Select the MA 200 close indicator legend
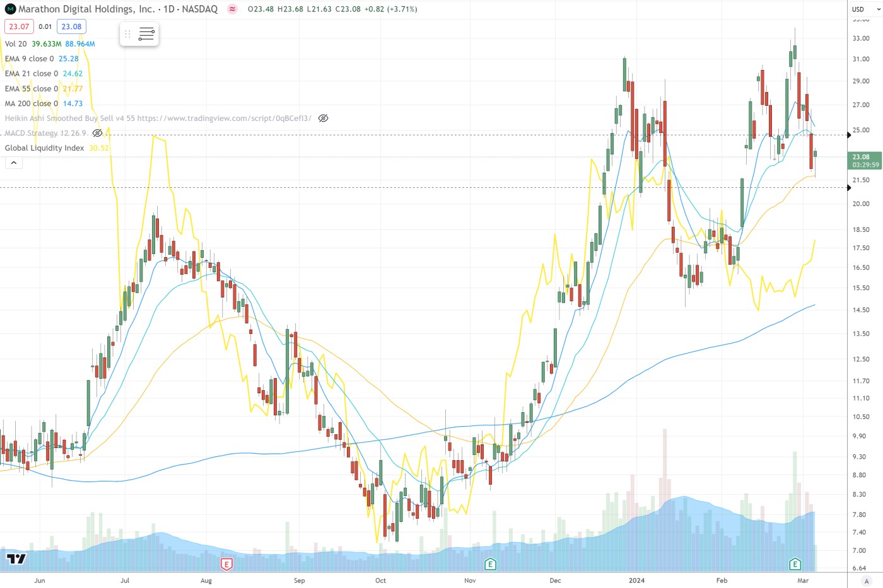Viewport: 883px width, 588px height. click(x=32, y=103)
